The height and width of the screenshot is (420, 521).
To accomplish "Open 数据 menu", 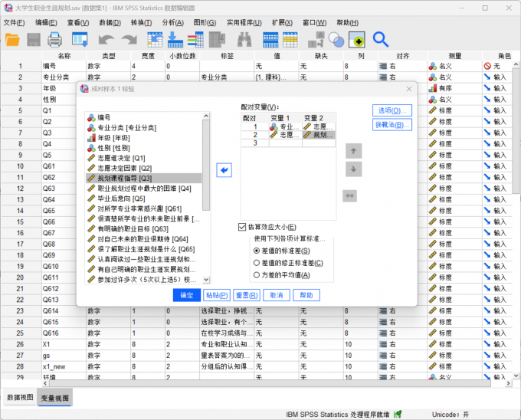I will click(x=110, y=22).
